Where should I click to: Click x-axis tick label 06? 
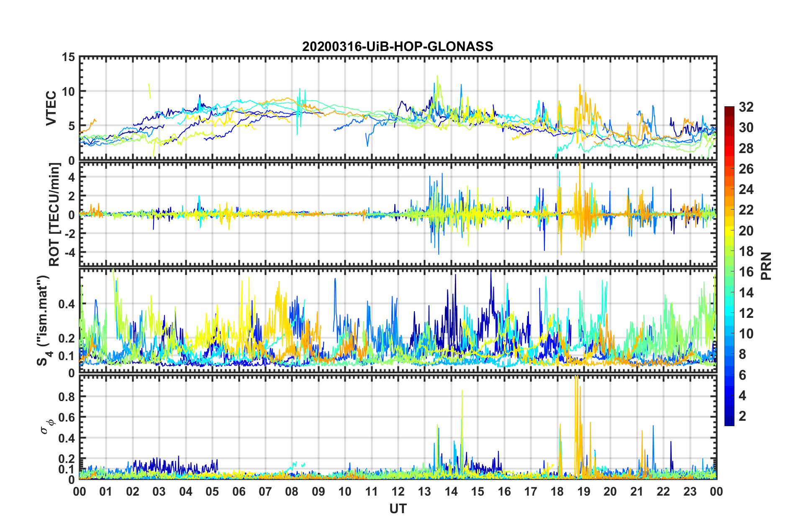[x=239, y=491]
